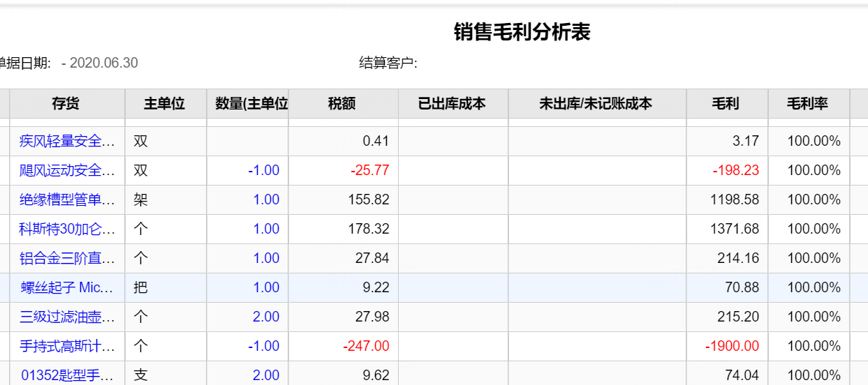Open the 铝合金三阶直 inventory link
Image resolution: width=868 pixels, height=385 pixels.
[67, 258]
